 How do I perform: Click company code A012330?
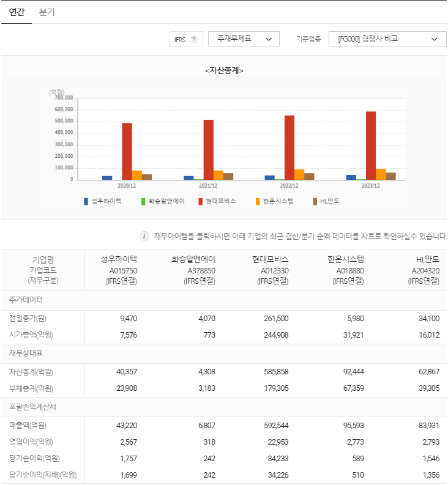(275, 271)
